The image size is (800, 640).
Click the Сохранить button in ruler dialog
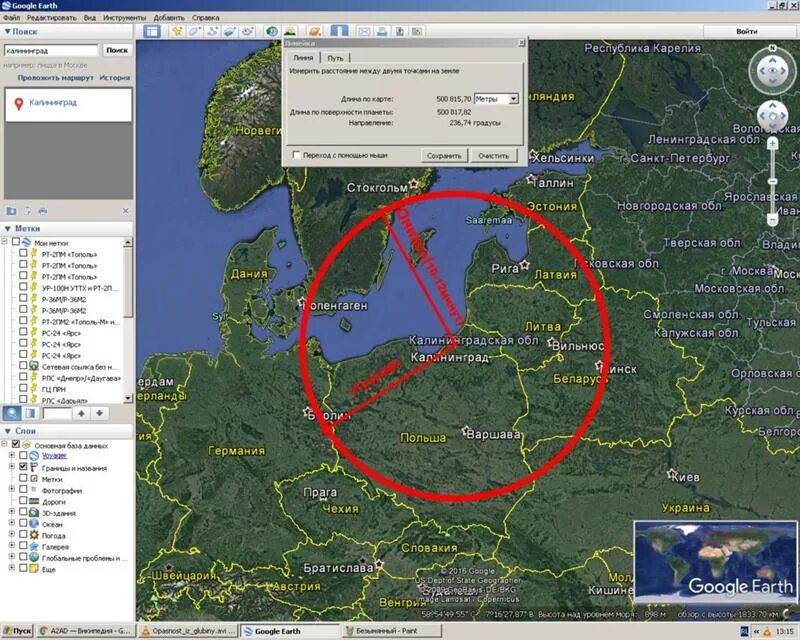click(x=444, y=156)
